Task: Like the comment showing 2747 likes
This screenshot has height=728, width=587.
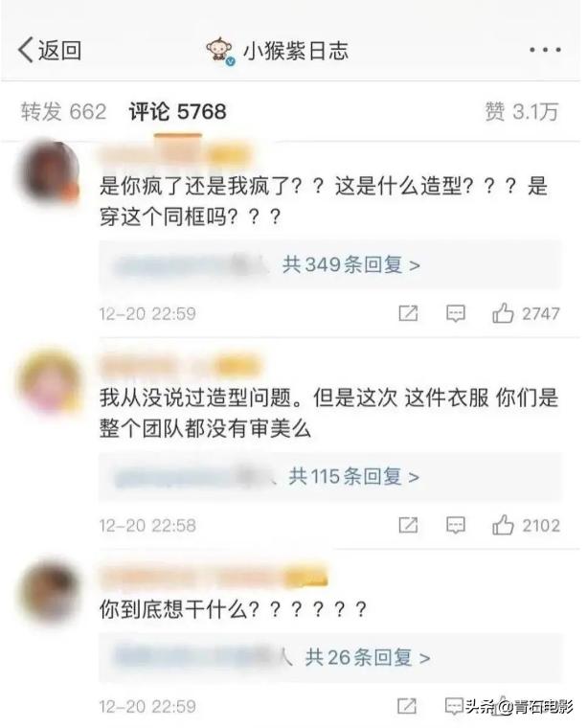Action: [526, 313]
